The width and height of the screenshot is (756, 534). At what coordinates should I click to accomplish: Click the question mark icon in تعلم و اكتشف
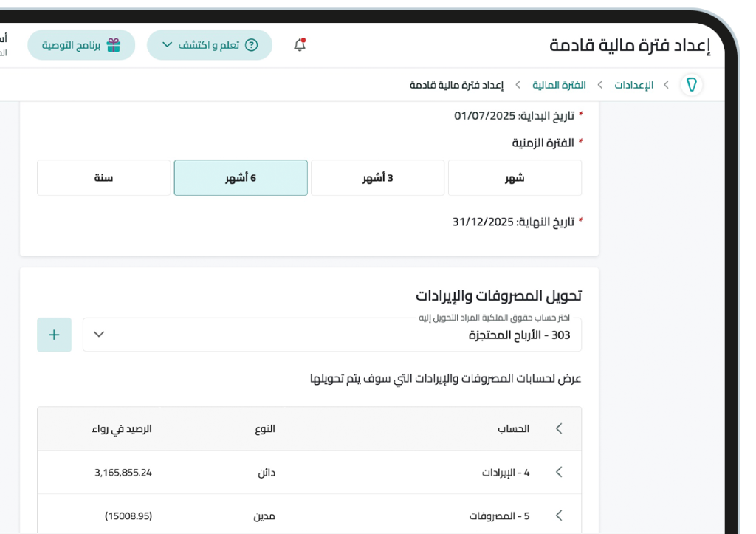[x=252, y=44]
